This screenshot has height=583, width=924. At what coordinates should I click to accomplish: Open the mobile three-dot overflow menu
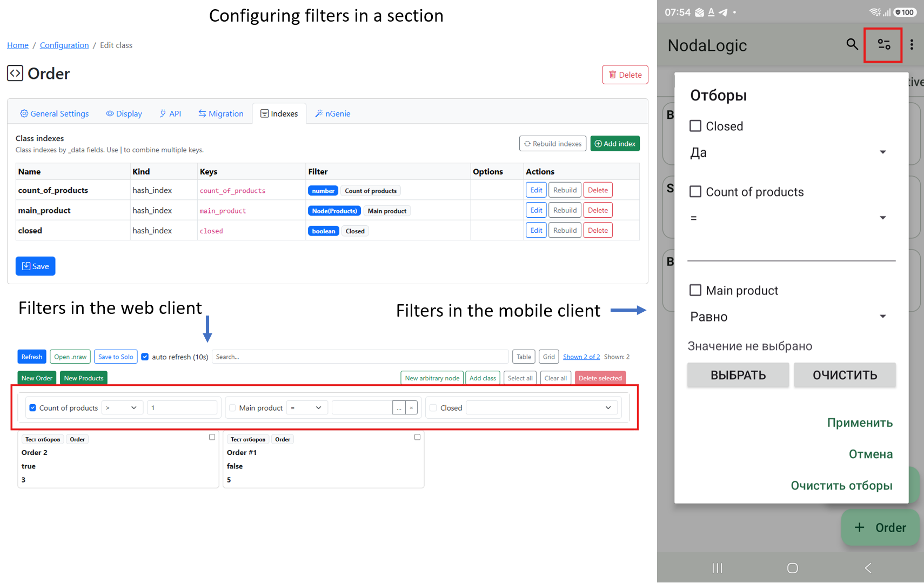pyautogui.click(x=912, y=45)
